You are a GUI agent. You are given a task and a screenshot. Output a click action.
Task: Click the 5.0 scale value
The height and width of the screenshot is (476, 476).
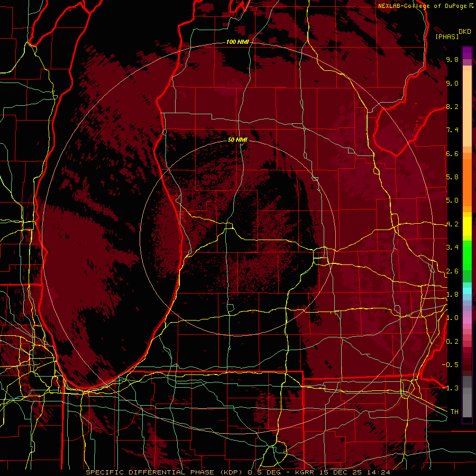coord(452,200)
